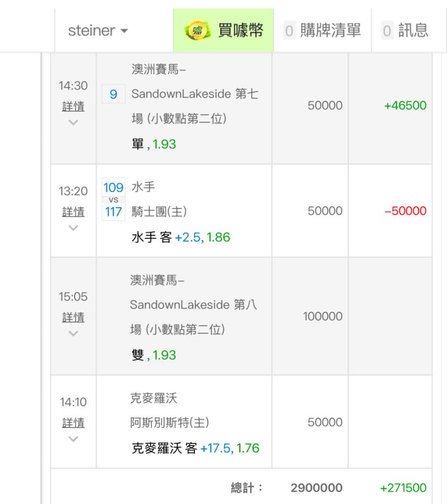Expand the chevron under the 14:30 bet
This screenshot has width=447, height=504.
(73, 122)
